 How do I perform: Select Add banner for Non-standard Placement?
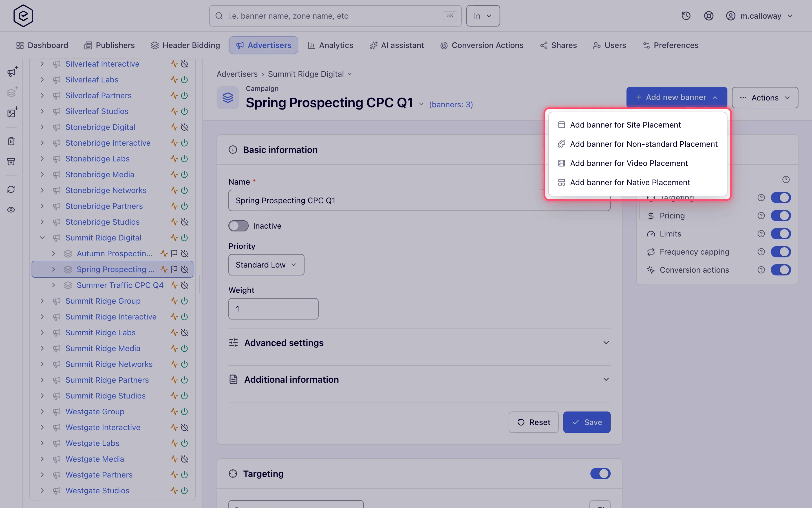click(x=637, y=144)
